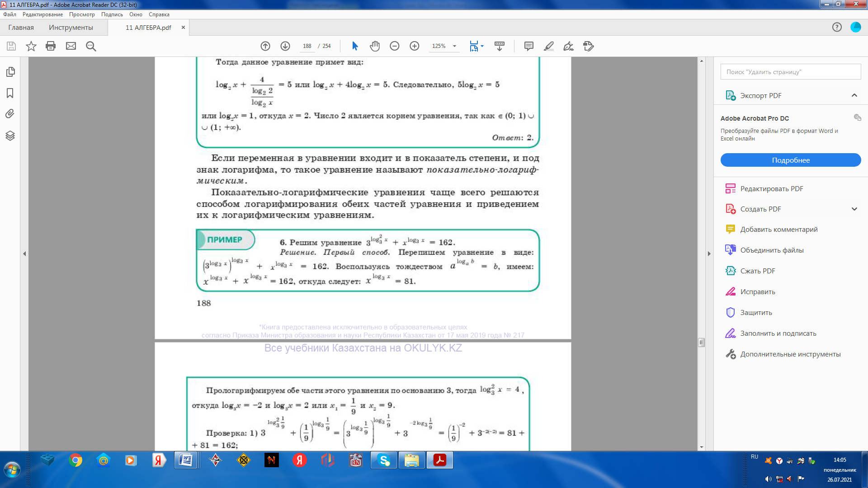868x488 pixels.
Task: Open the Просмотр menu
Action: (x=82, y=14)
